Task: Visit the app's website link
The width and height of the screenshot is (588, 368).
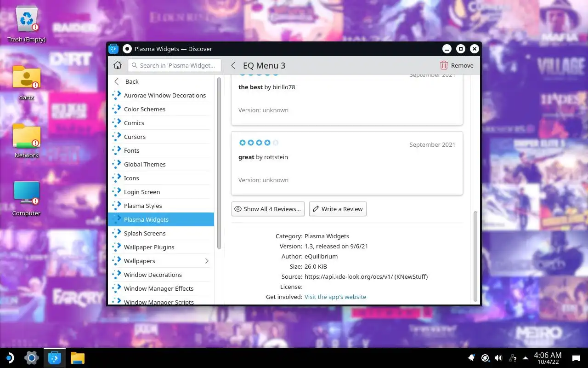Action: tap(335, 297)
